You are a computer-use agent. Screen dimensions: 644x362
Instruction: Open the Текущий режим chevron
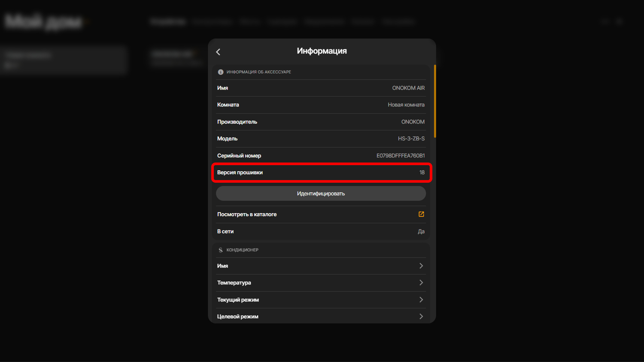click(x=421, y=300)
